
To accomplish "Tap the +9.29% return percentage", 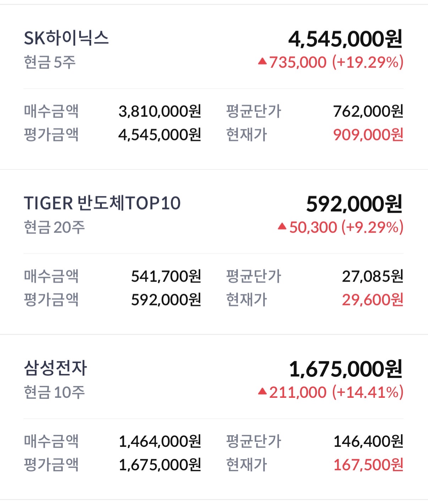I will coord(372,227).
